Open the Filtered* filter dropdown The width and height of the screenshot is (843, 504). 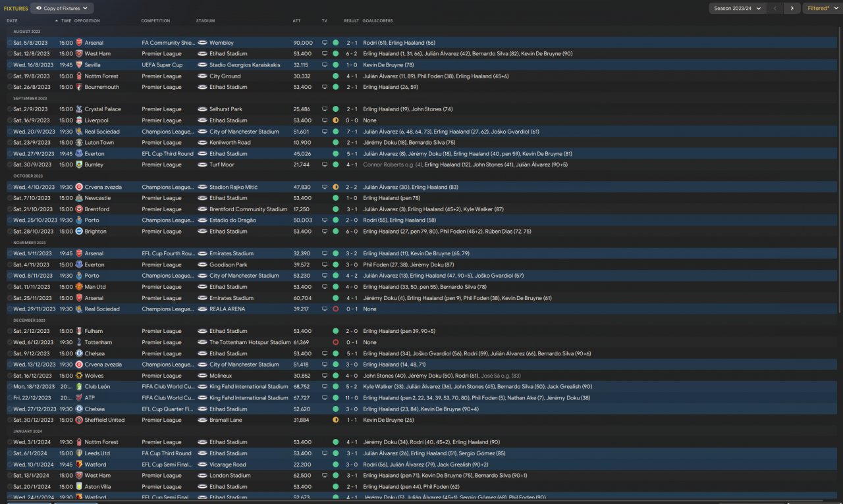(821, 9)
